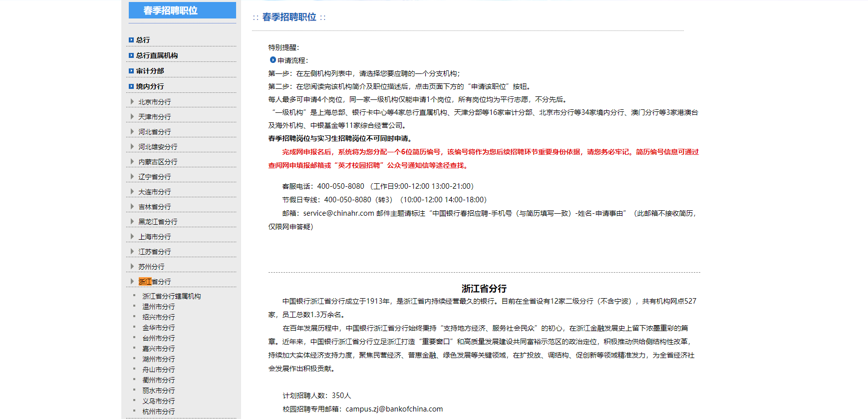Click the blue icon beside 审计分部
Viewport: 868px width, 419px height.
131,71
